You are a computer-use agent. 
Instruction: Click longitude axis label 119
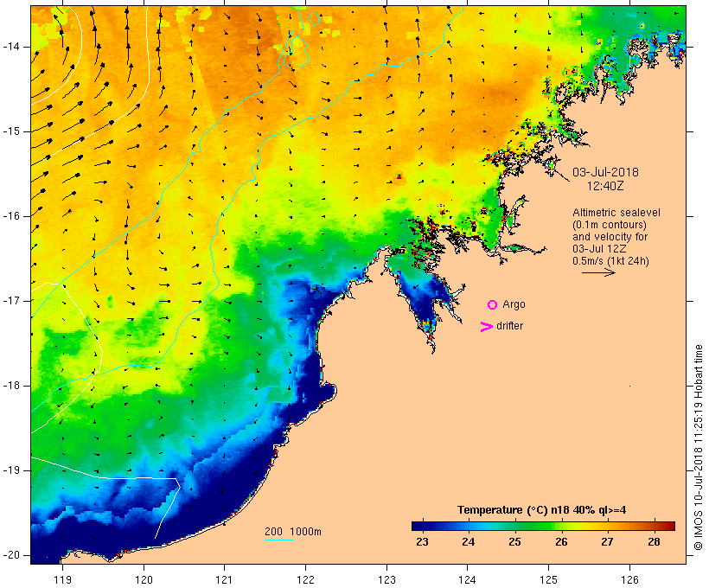62,579
